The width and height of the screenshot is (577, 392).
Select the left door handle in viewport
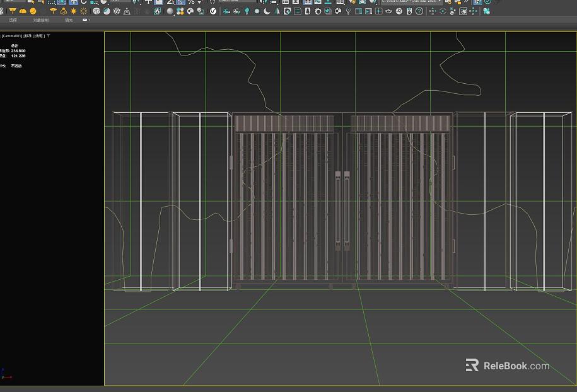[338, 211]
